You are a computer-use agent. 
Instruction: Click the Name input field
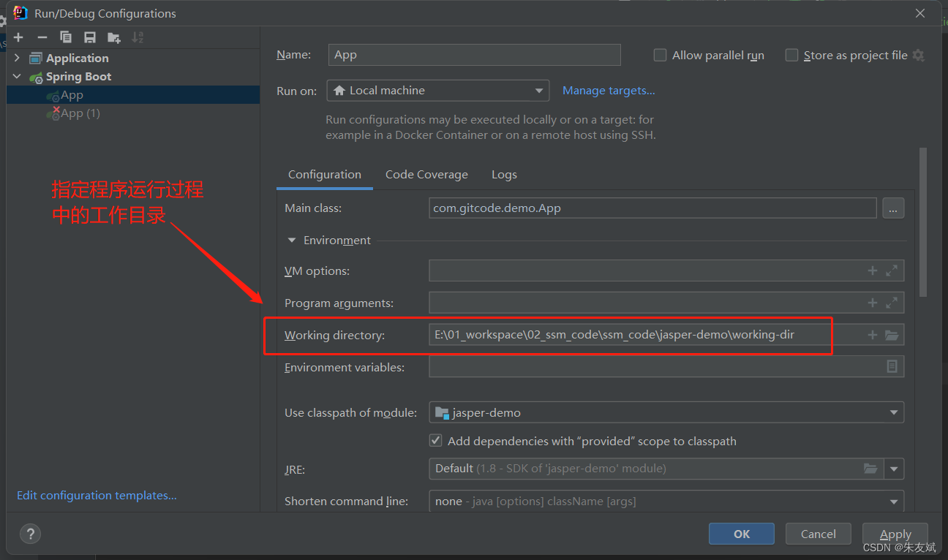click(474, 55)
